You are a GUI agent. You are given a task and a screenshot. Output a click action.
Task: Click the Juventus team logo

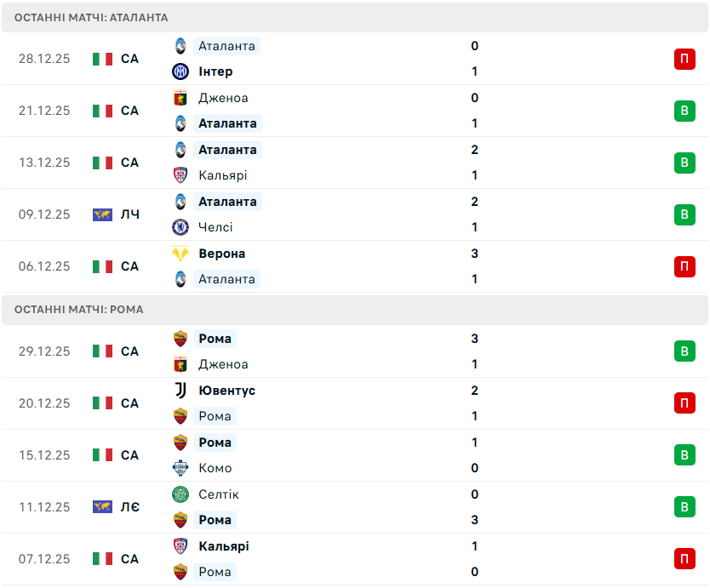[x=180, y=391]
